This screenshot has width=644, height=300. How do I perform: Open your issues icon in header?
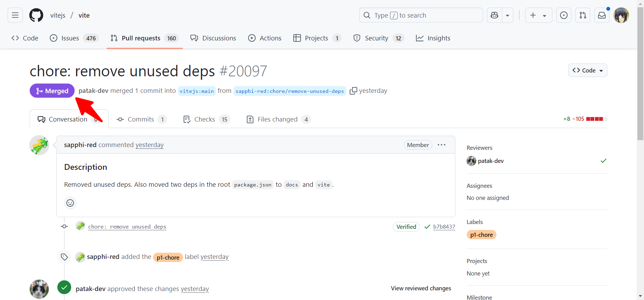tap(564, 15)
